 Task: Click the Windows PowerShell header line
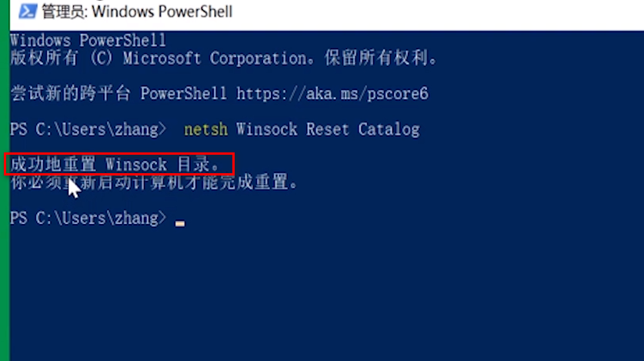[x=88, y=40]
